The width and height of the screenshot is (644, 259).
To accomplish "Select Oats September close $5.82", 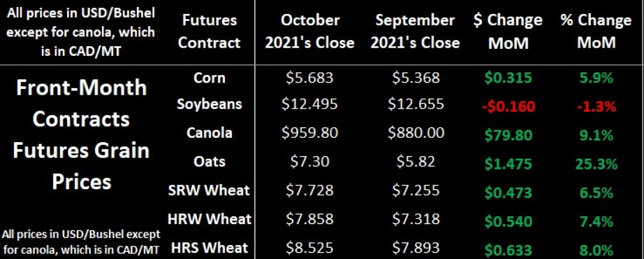I will point(416,161).
